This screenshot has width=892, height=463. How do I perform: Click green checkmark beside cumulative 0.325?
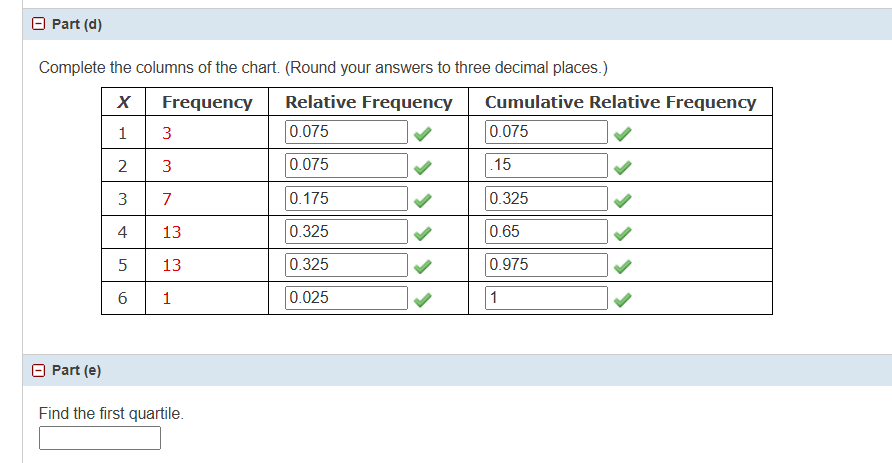[623, 199]
